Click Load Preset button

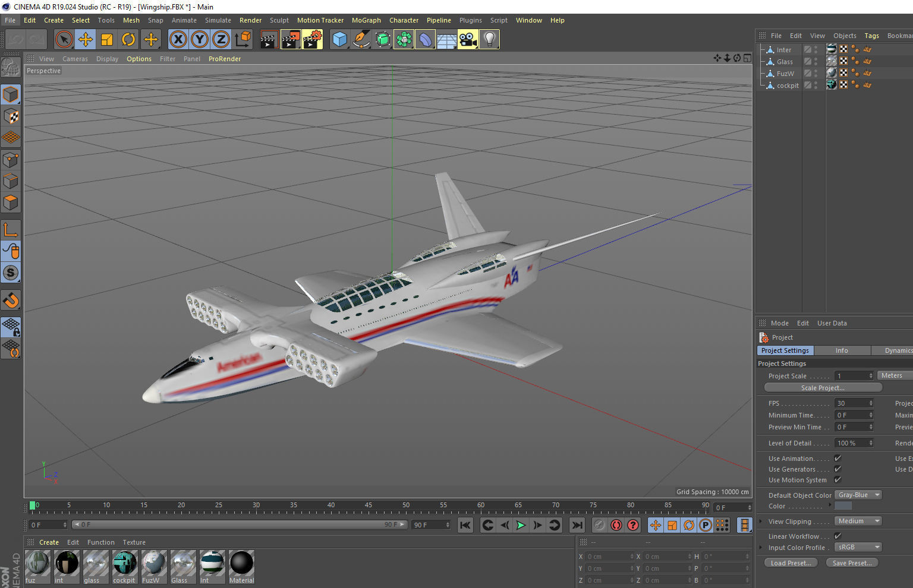pyautogui.click(x=791, y=563)
